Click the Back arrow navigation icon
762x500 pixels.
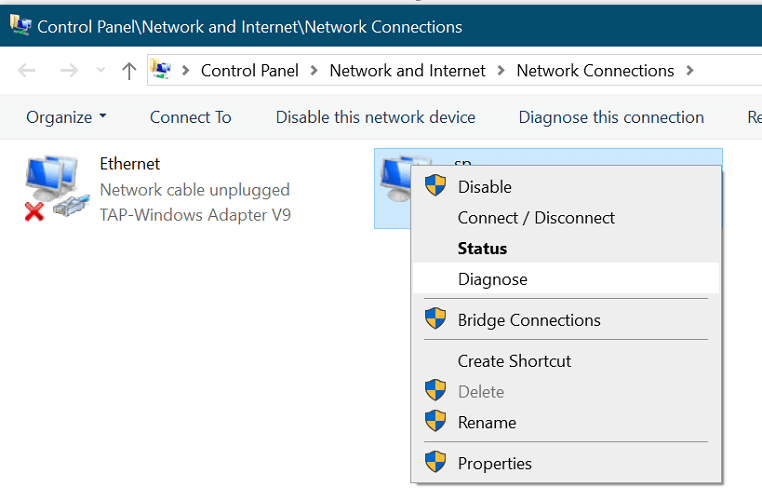pyautogui.click(x=27, y=71)
